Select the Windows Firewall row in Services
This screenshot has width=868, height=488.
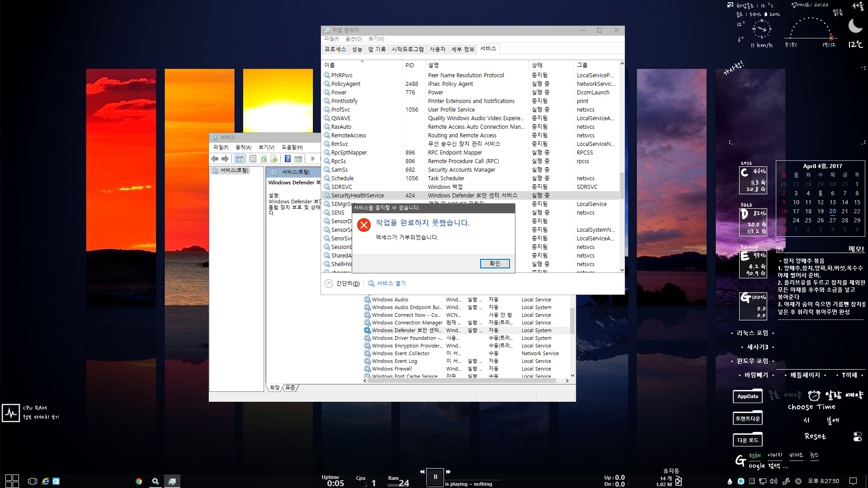point(466,369)
